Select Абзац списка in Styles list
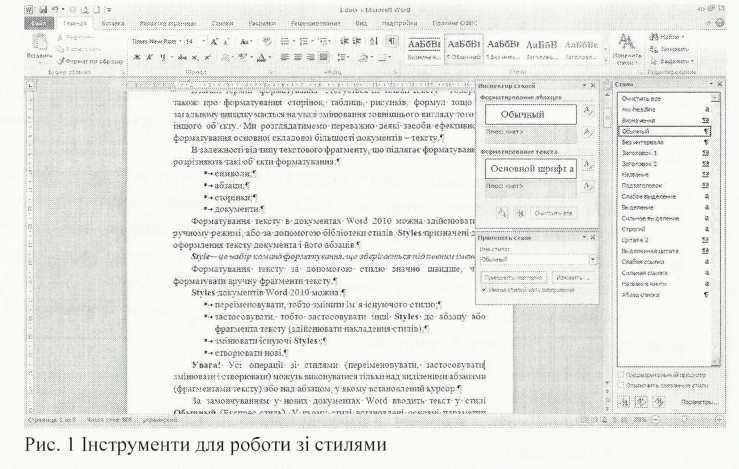The width and height of the screenshot is (739, 469). [665, 295]
